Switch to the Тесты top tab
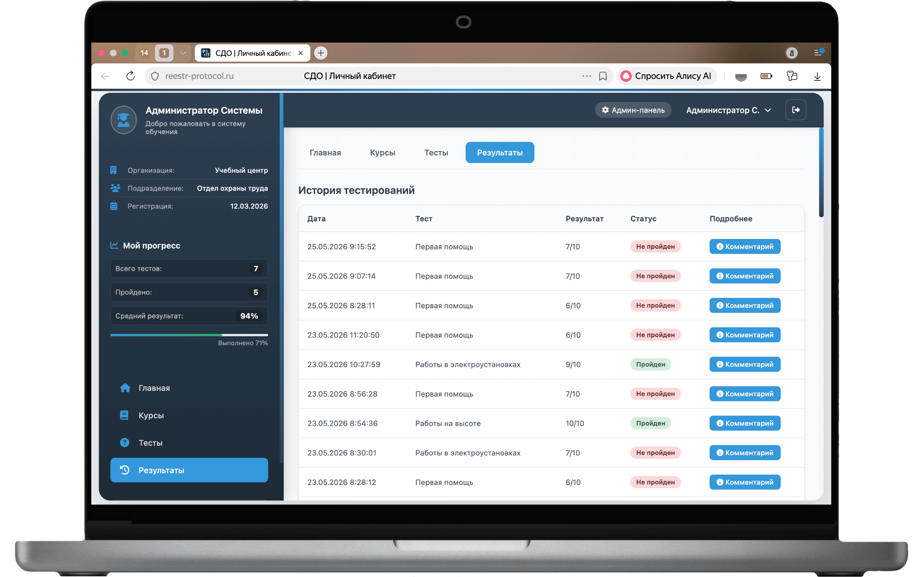 click(436, 153)
